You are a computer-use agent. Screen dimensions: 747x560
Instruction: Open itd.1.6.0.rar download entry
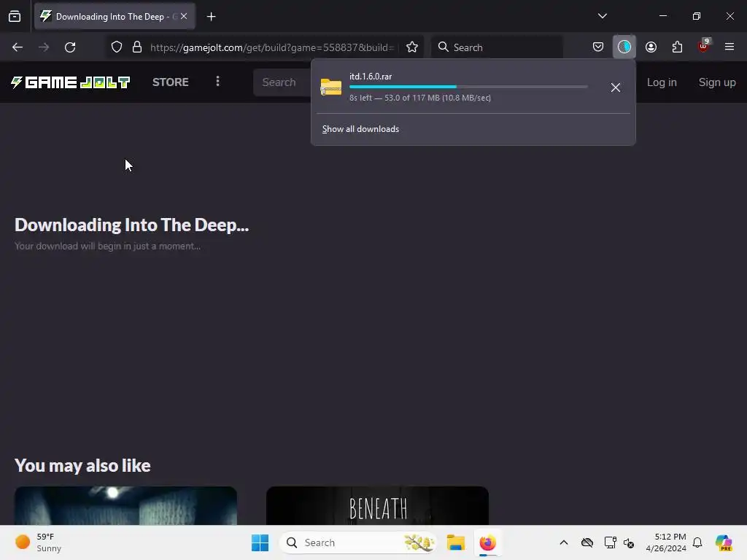(x=457, y=87)
